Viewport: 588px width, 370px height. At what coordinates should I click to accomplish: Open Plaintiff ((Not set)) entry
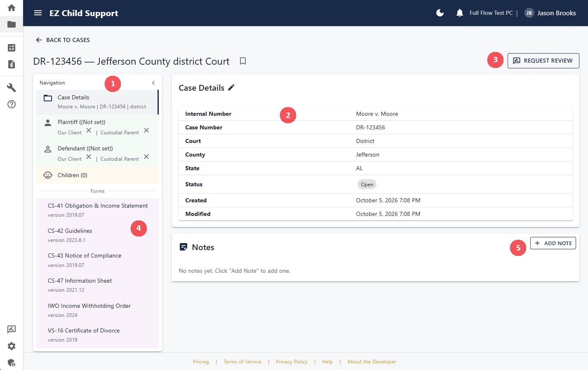coord(97,127)
